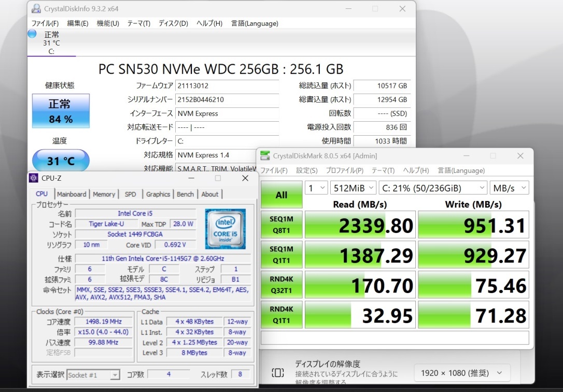The width and height of the screenshot is (563, 392).
Task: Click the 電源投入回数 value 836 回
Action: pyautogui.click(x=382, y=127)
